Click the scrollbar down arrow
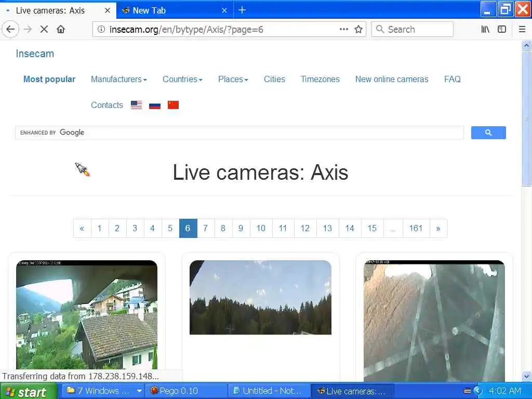The image size is (532, 399). pos(526,376)
